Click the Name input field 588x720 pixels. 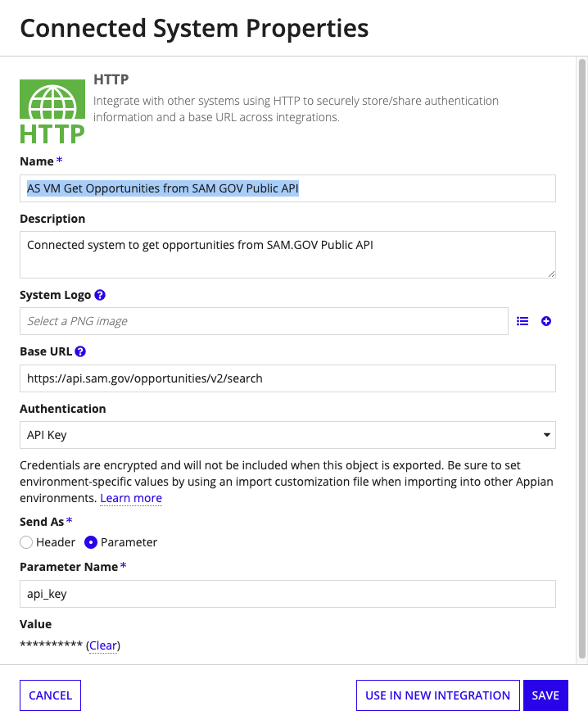coord(287,188)
